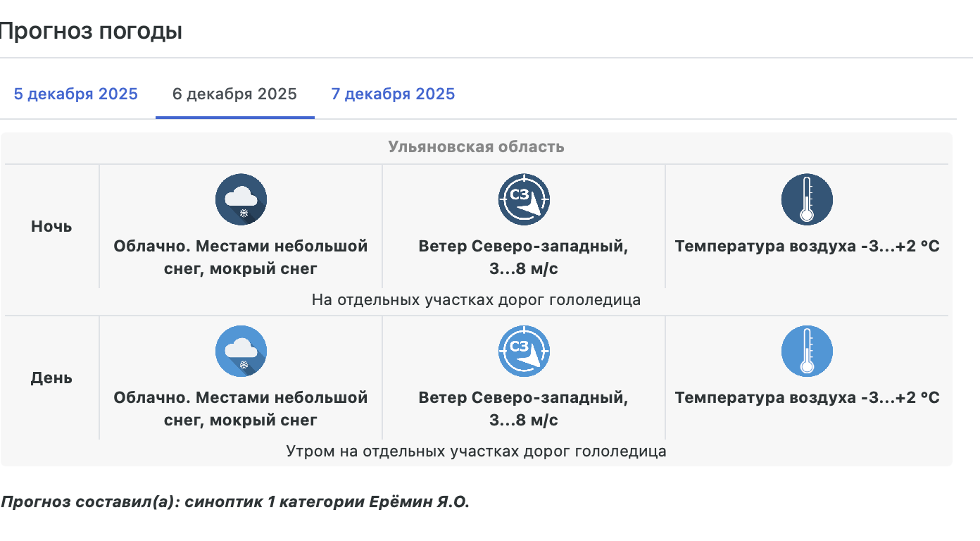Click the night Температура воздуха text
The height and width of the screenshot is (541, 980).
click(807, 247)
